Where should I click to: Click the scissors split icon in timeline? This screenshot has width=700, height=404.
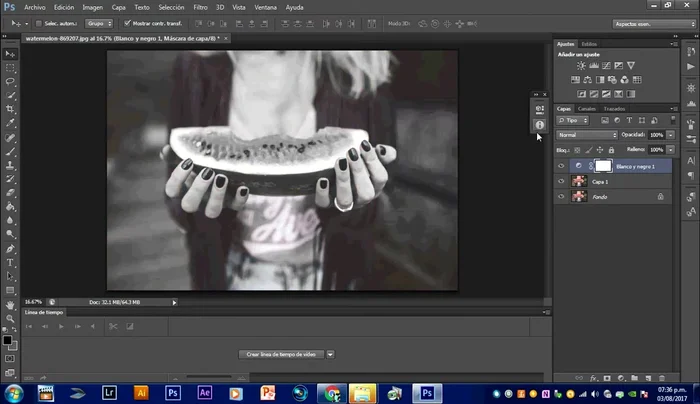(x=113, y=326)
